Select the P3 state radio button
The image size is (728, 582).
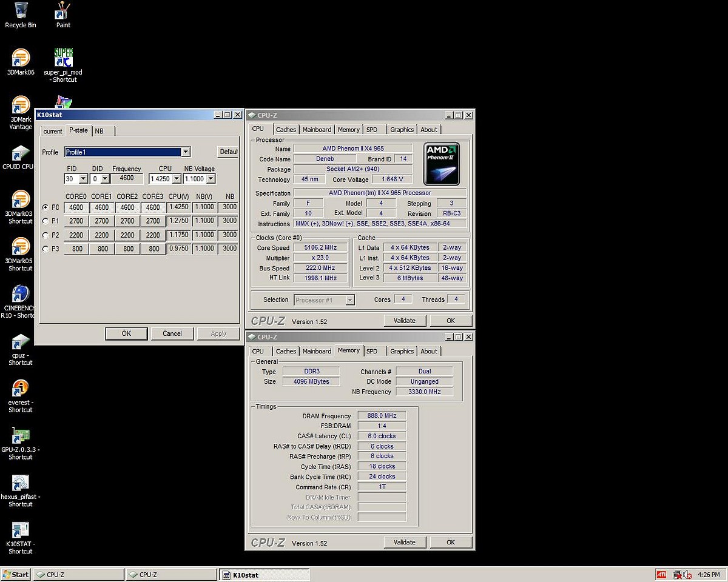point(45,249)
